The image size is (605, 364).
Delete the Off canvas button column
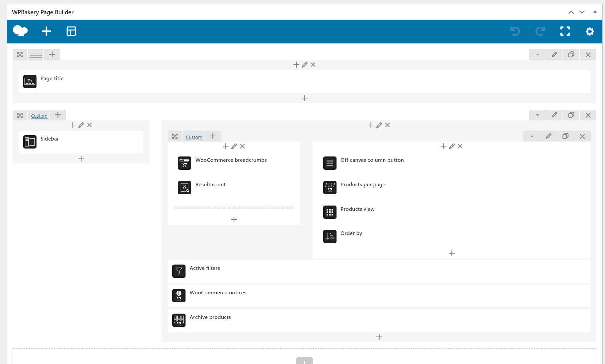pyautogui.click(x=460, y=146)
